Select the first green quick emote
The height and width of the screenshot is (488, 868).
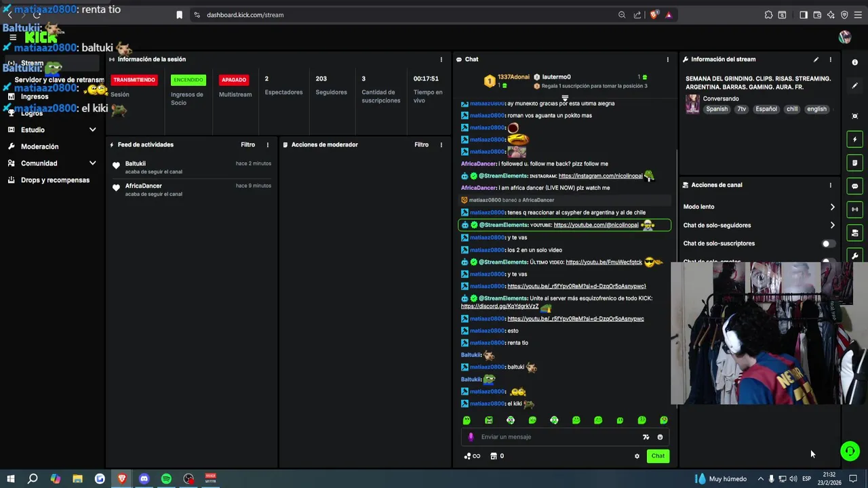click(467, 420)
